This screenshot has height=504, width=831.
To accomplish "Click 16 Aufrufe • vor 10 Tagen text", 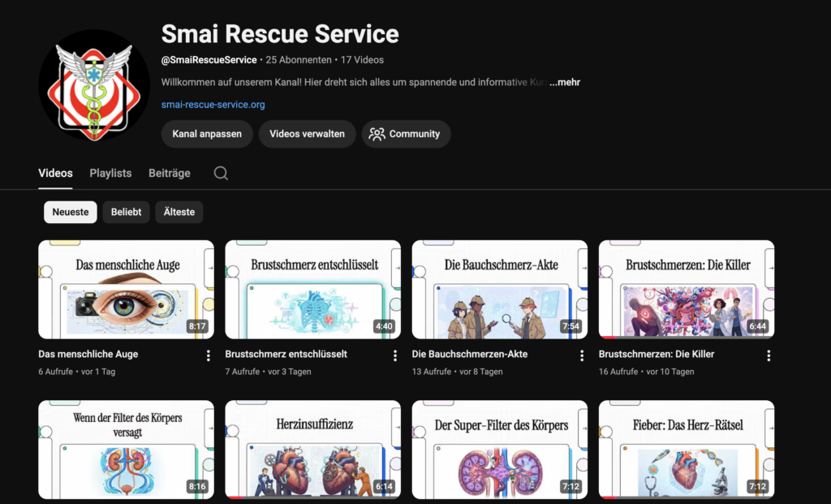I will [647, 372].
